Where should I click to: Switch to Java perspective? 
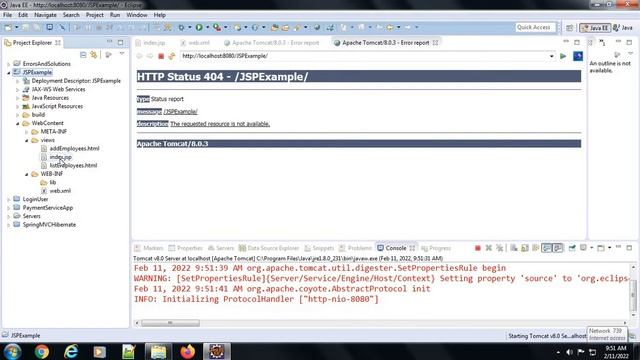click(623, 28)
